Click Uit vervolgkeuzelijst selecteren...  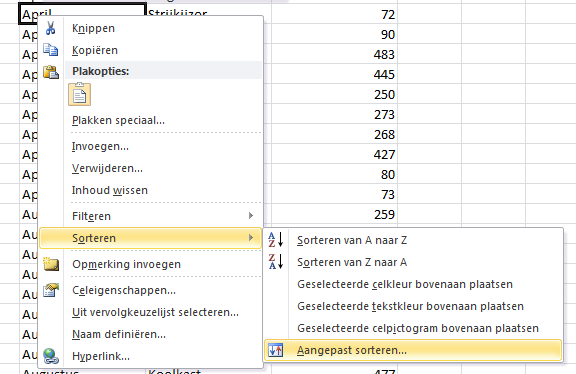pyautogui.click(x=151, y=312)
